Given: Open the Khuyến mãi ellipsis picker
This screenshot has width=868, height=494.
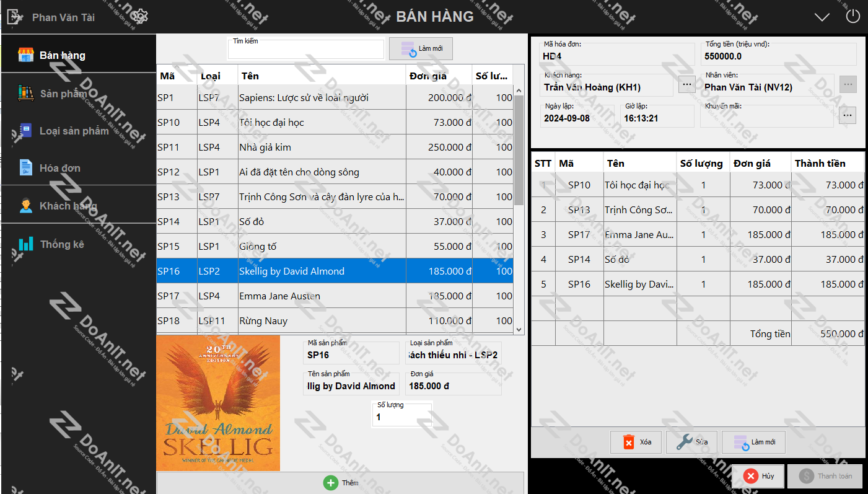Looking at the screenshot, I should click(848, 115).
